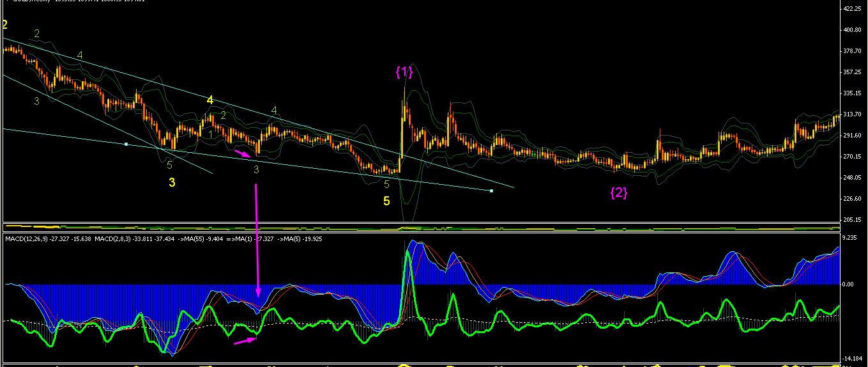Image resolution: width=868 pixels, height=367 pixels.
Task: Click the 205.15 price scale label
Action: (x=852, y=220)
